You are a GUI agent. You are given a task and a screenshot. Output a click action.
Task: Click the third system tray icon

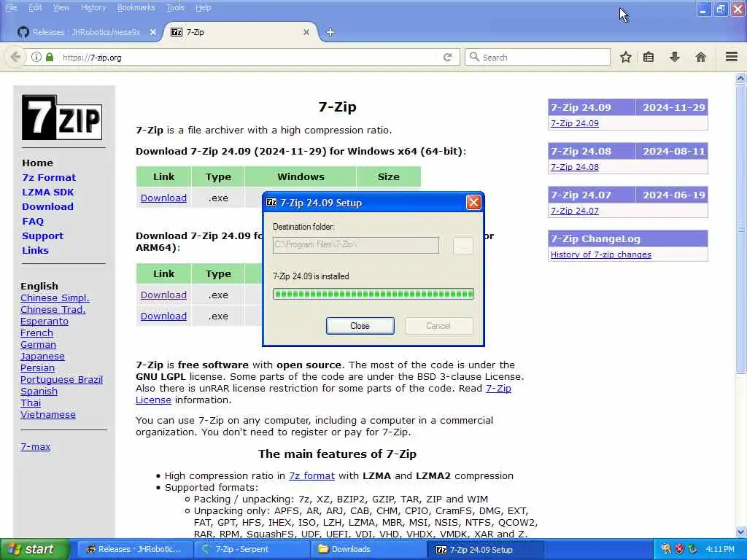point(693,549)
